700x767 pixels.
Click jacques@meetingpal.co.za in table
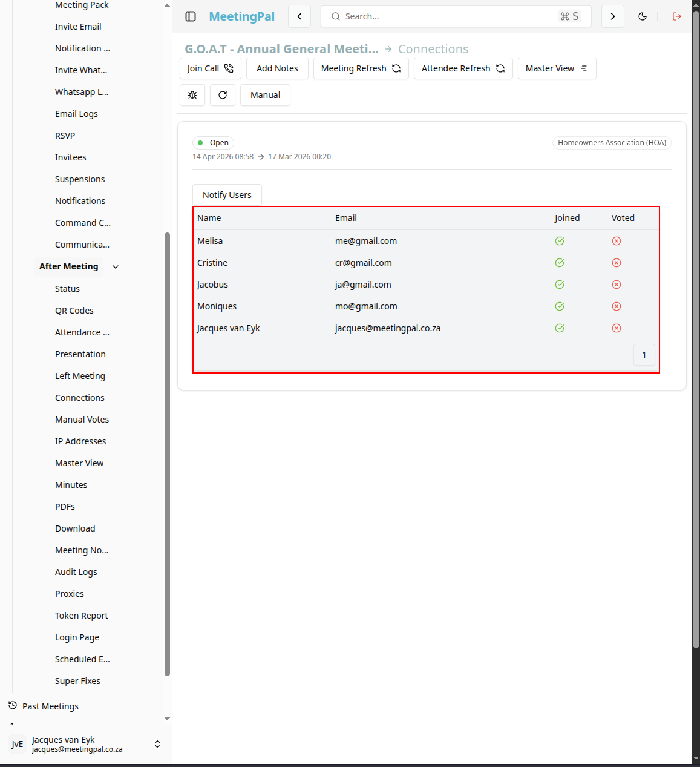[388, 328]
